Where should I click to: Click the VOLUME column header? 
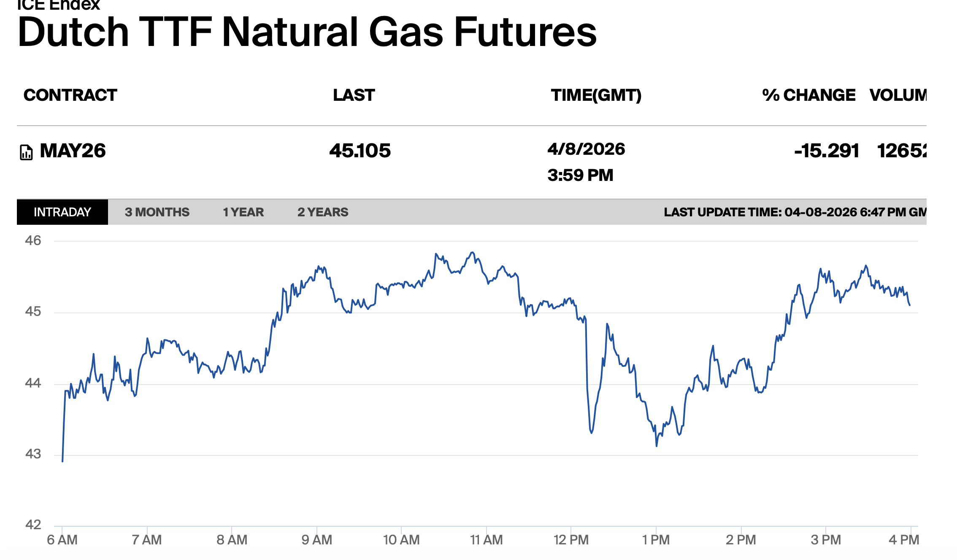[898, 95]
